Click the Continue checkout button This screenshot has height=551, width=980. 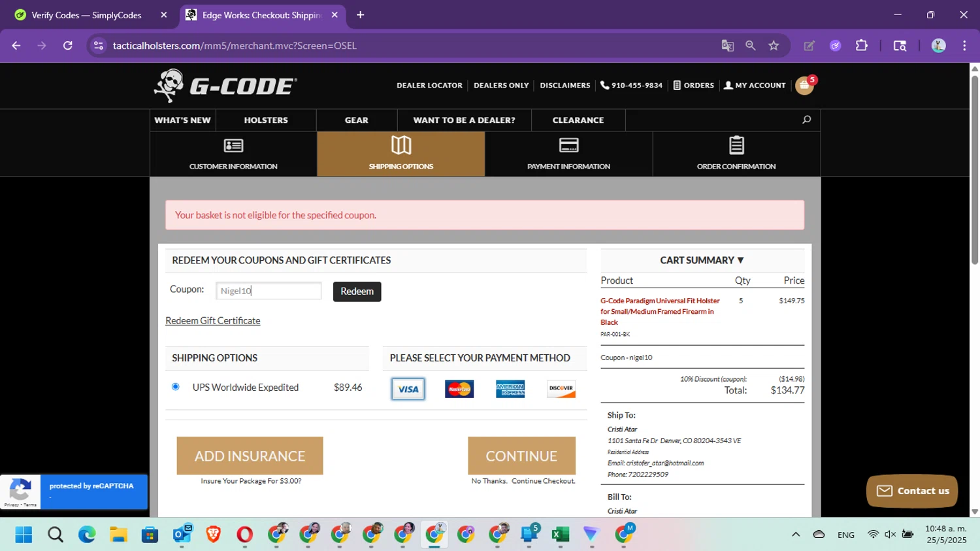(521, 456)
